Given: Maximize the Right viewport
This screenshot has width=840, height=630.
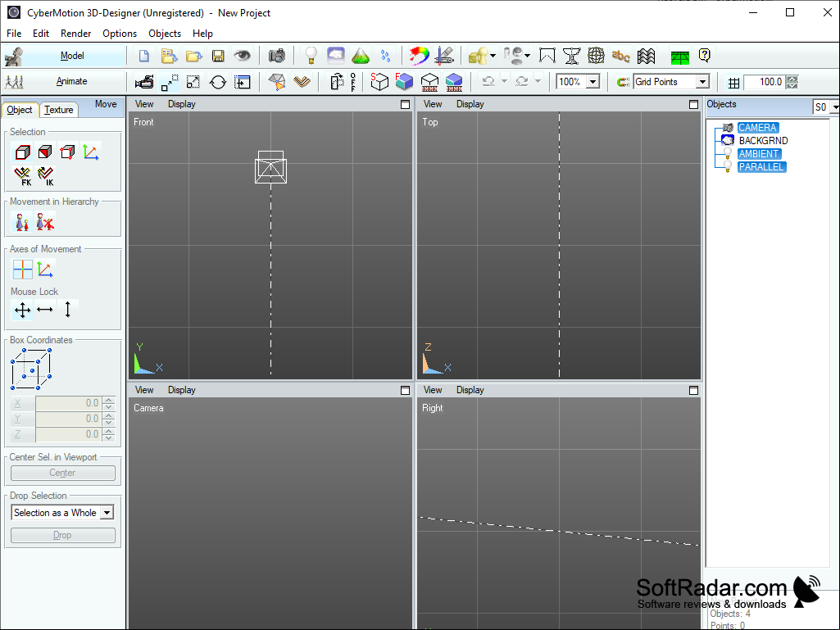Looking at the screenshot, I should [x=693, y=391].
